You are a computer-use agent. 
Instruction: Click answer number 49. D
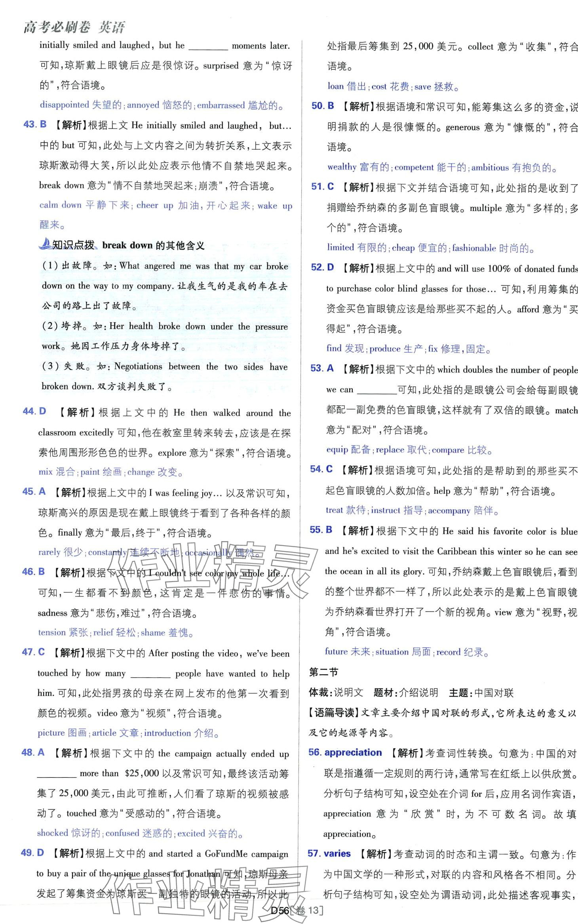pos(32,853)
